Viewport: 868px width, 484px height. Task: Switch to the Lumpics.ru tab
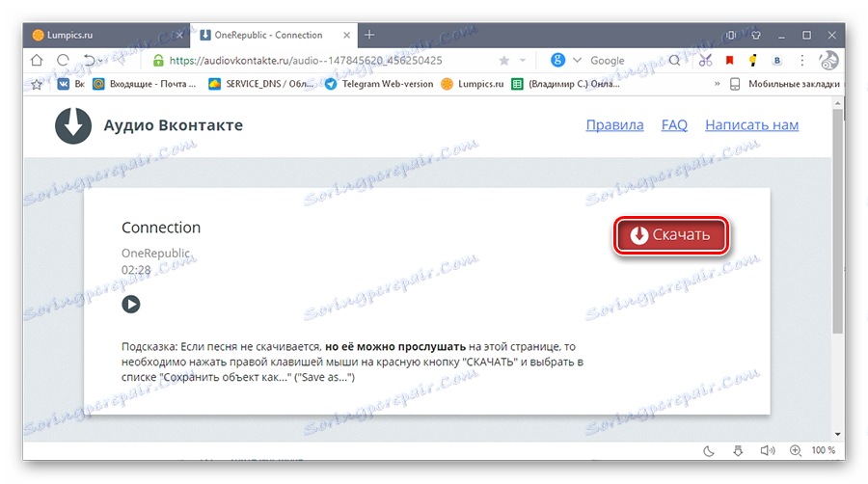105,35
